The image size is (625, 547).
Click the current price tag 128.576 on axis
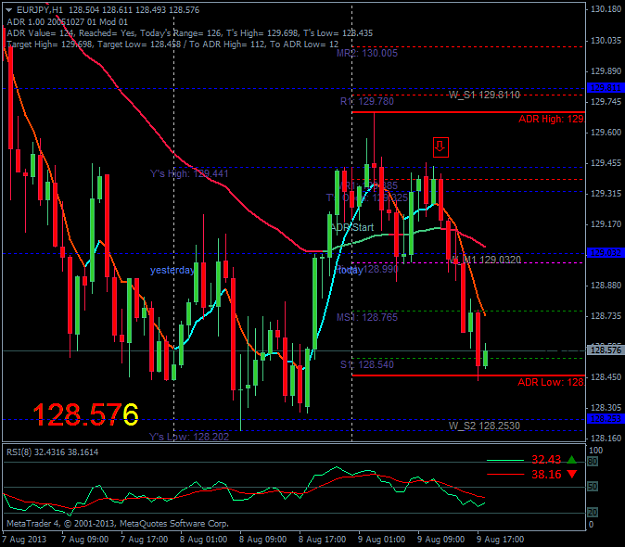point(605,350)
